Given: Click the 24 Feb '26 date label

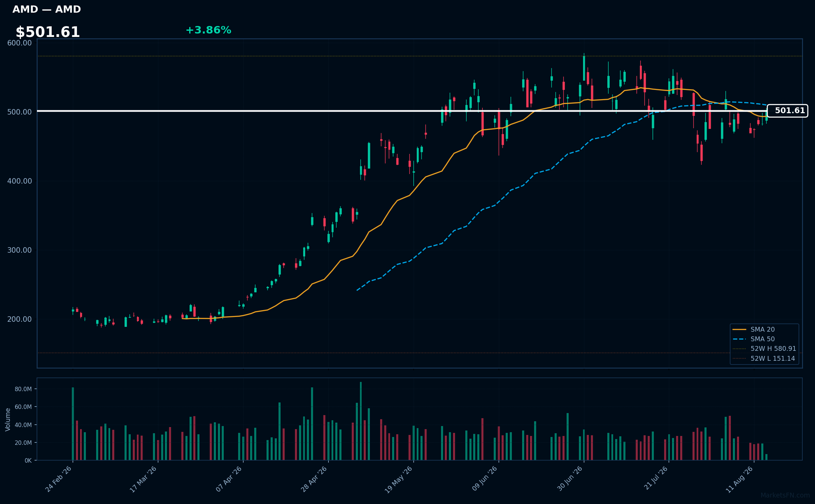Looking at the screenshot, I should pos(59,479).
